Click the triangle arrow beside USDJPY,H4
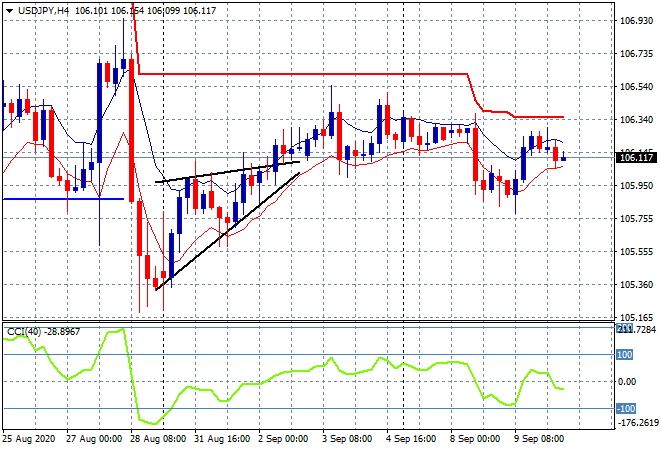660x450 pixels. [9, 11]
